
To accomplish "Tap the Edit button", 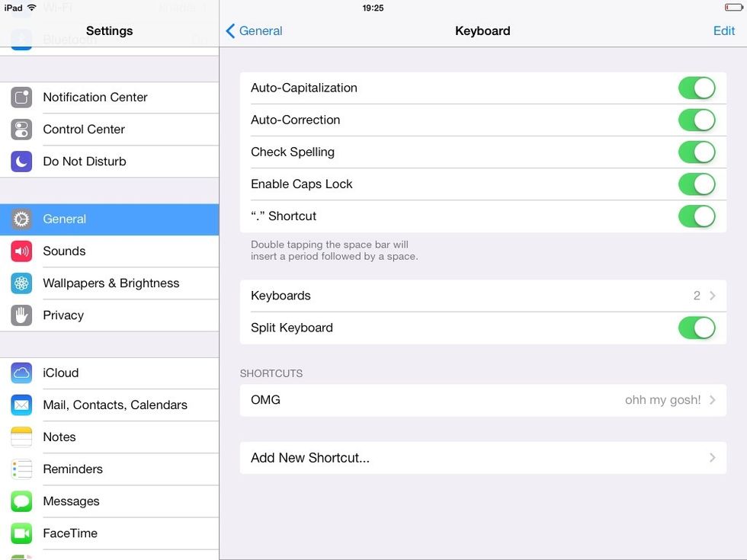I will pyautogui.click(x=723, y=30).
